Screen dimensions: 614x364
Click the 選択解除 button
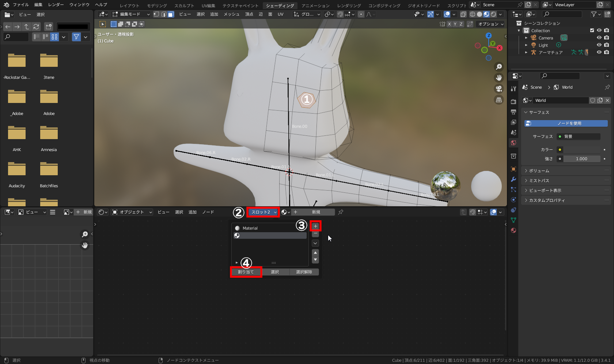(304, 272)
